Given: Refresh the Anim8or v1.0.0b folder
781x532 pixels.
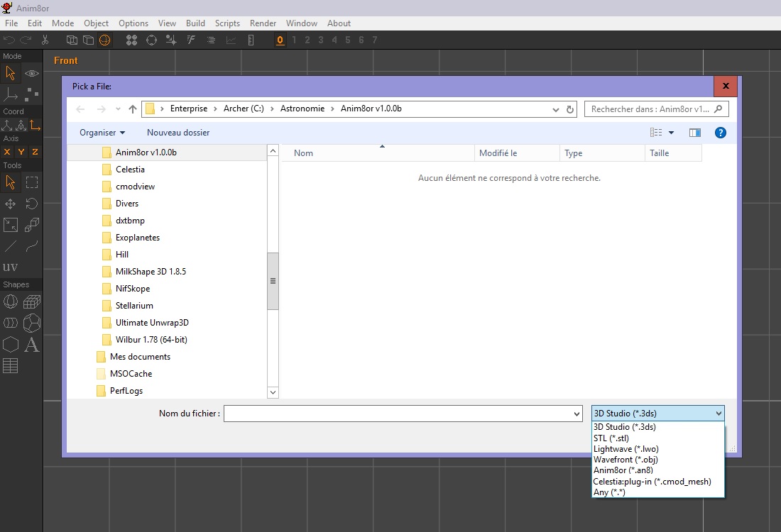Looking at the screenshot, I should [x=570, y=109].
